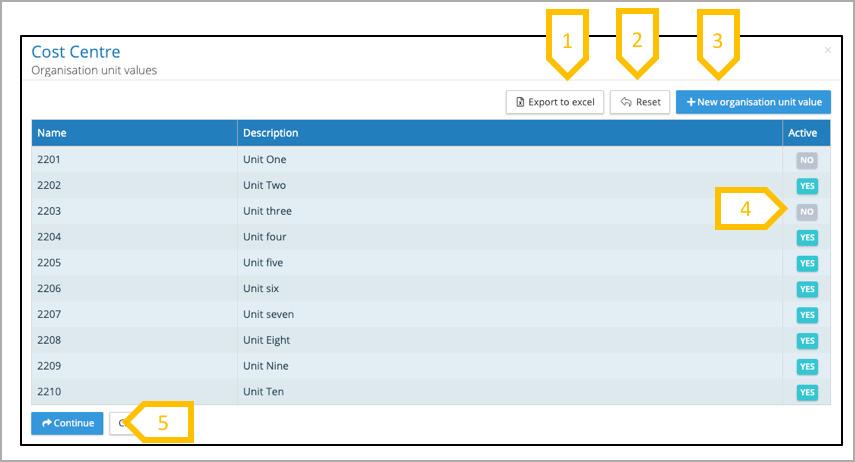Toggle Active status for Unit five
Viewport: 855px width, 462px height.
(x=807, y=263)
